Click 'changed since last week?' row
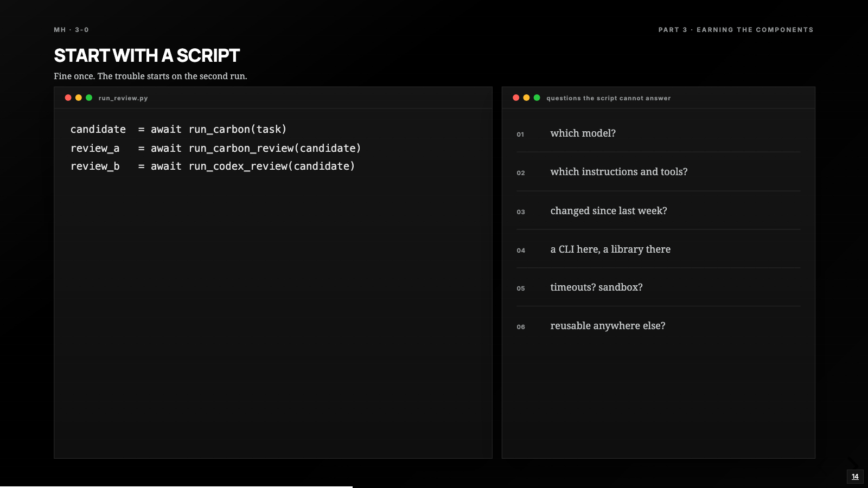Image resolution: width=868 pixels, height=488 pixels. (x=658, y=211)
